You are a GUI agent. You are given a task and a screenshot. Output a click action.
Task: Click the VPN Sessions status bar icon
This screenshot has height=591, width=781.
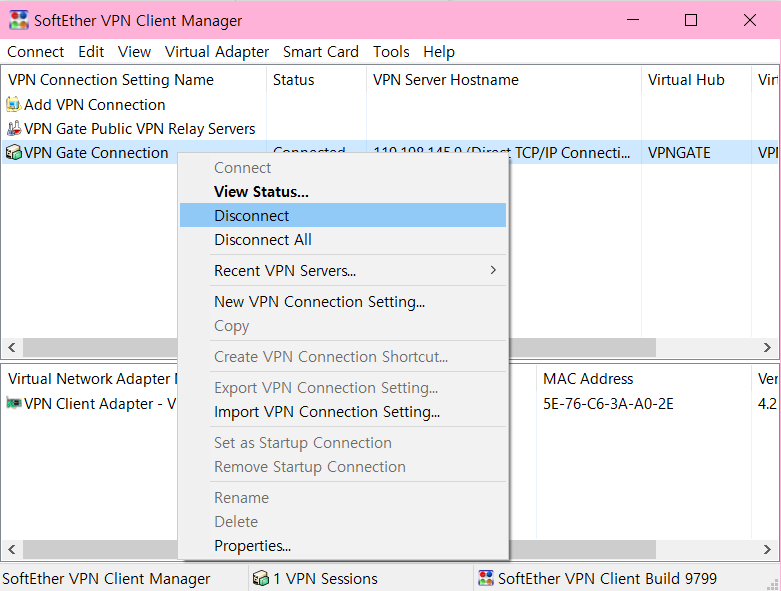pos(260,578)
